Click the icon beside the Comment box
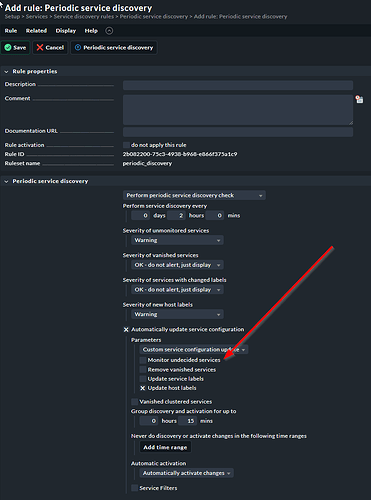 coord(359,99)
